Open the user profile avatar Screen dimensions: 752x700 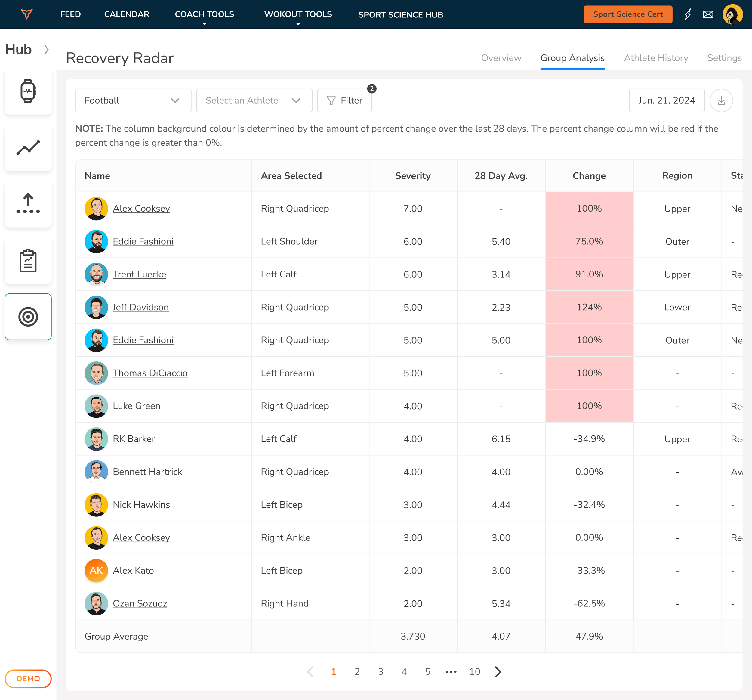(x=732, y=14)
